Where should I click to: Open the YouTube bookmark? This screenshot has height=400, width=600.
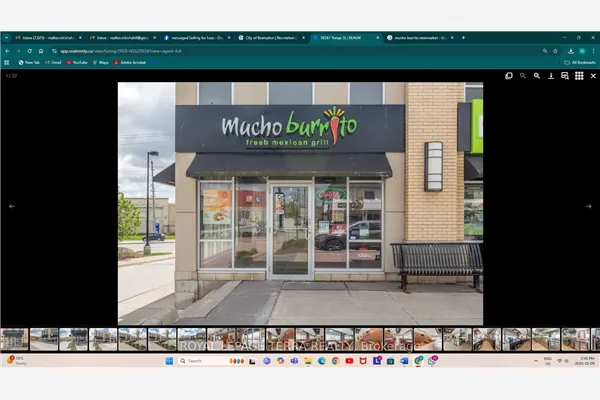click(x=77, y=62)
